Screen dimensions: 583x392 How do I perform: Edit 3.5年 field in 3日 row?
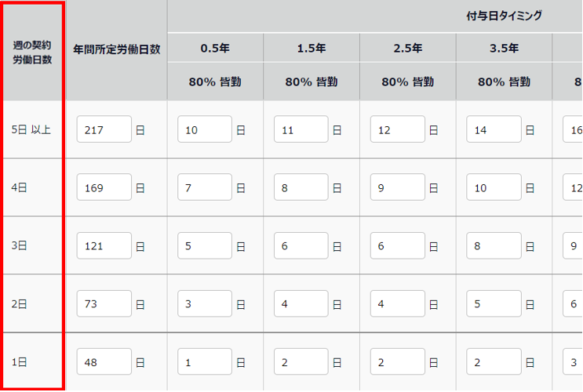click(x=494, y=245)
